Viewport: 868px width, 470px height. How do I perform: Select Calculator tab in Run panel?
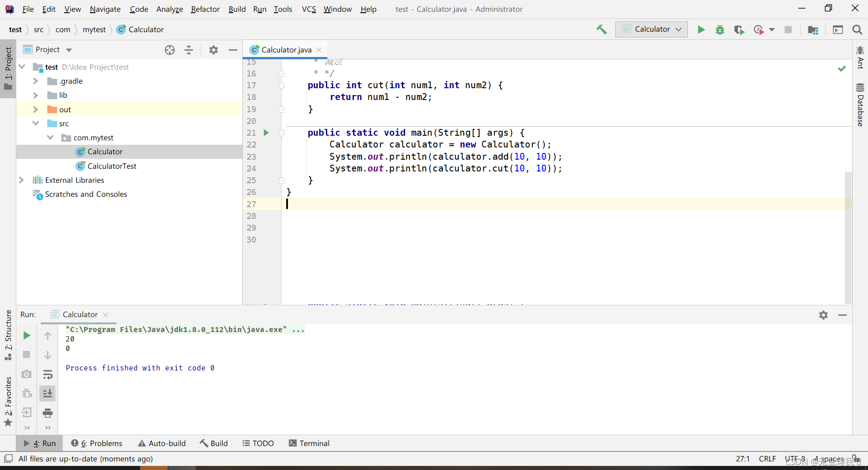pyautogui.click(x=80, y=315)
